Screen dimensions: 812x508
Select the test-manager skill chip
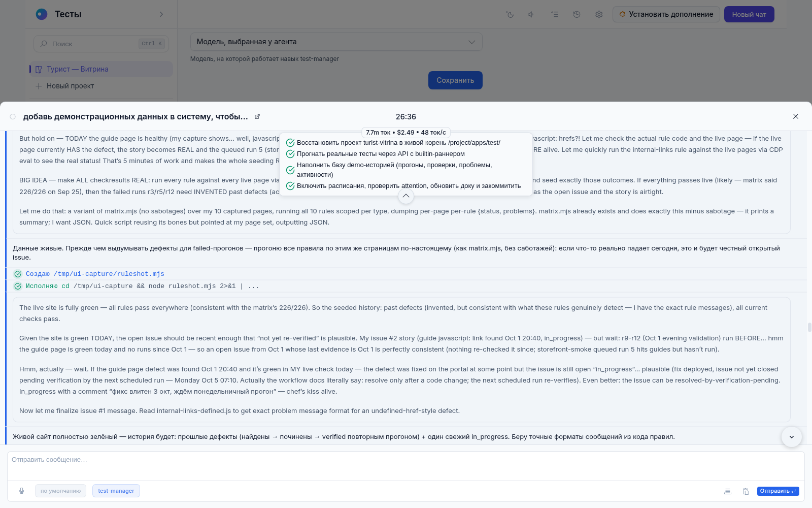(x=116, y=491)
